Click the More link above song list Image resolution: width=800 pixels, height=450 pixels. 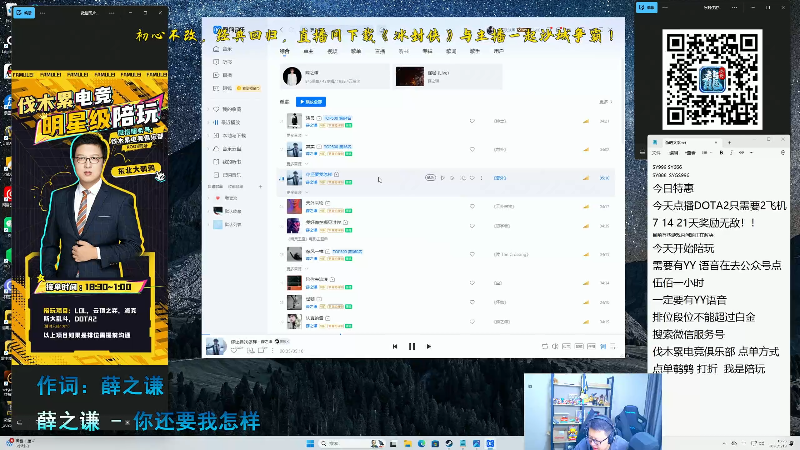(606, 102)
